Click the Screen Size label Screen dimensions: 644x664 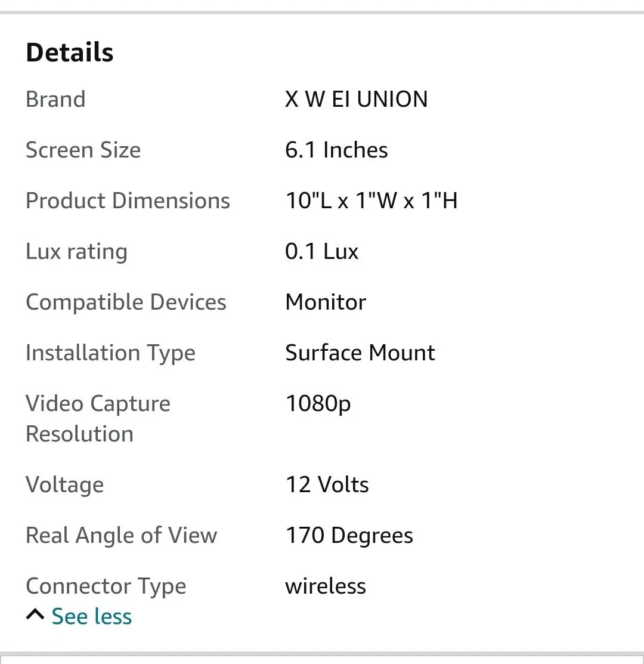pyautogui.click(x=83, y=150)
